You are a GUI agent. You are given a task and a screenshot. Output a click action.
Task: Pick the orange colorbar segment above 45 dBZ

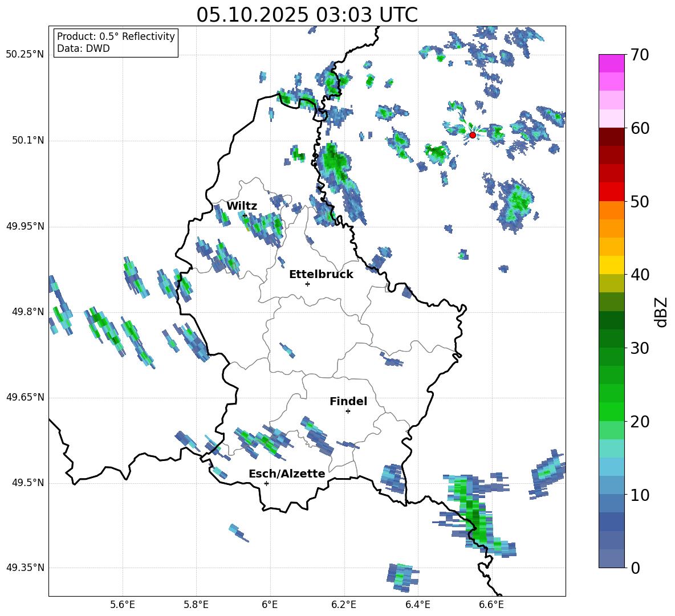pos(612,228)
